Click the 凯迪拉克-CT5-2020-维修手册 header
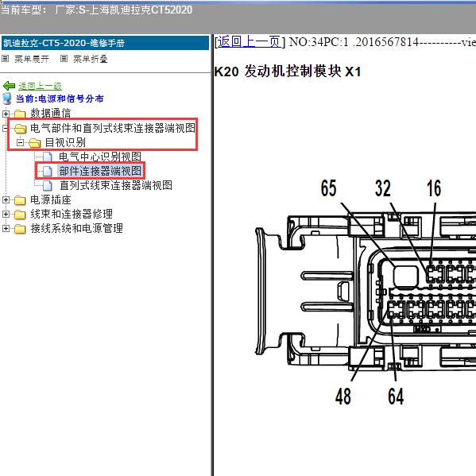This screenshot has height=476, width=476. pyautogui.click(x=105, y=43)
